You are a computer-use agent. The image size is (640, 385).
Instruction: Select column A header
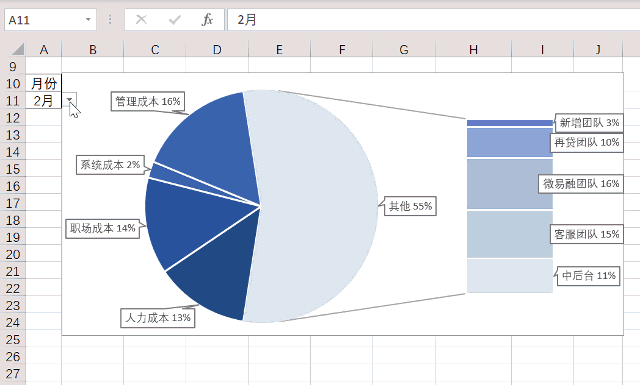coord(44,49)
